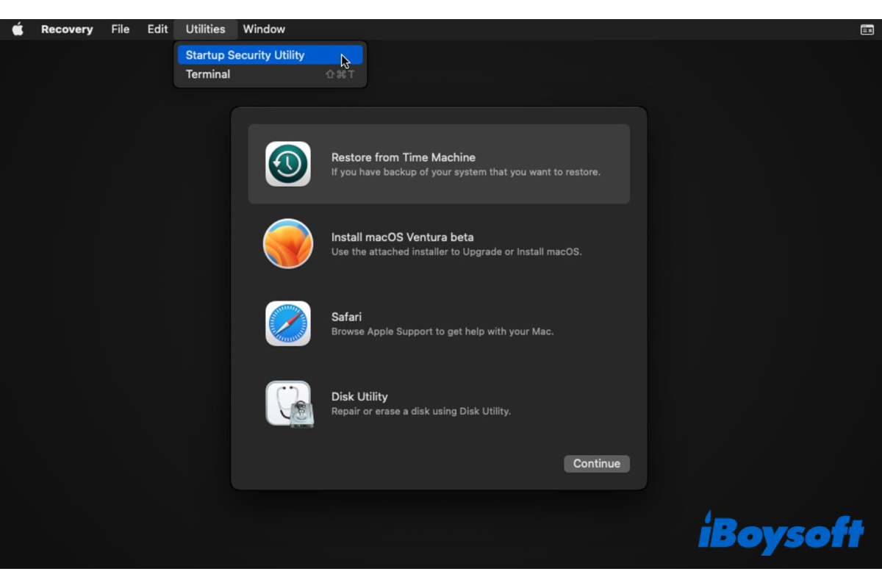Click the input source icon in menu bar
Image resolution: width=882 pixels, height=588 pixels.
point(867,29)
